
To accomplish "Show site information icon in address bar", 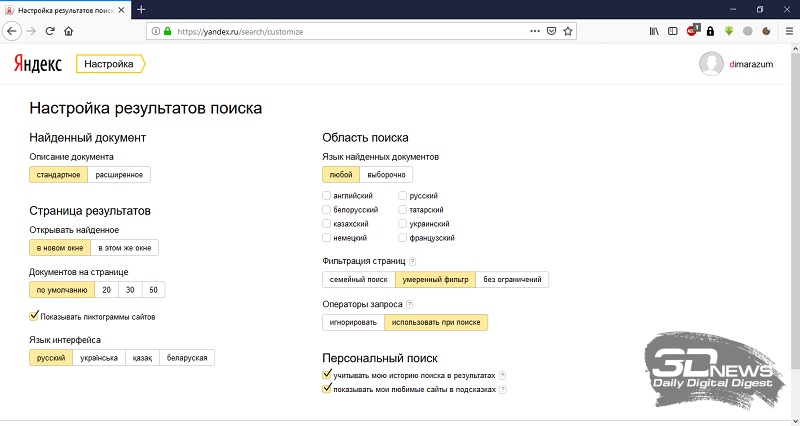I will point(156,31).
